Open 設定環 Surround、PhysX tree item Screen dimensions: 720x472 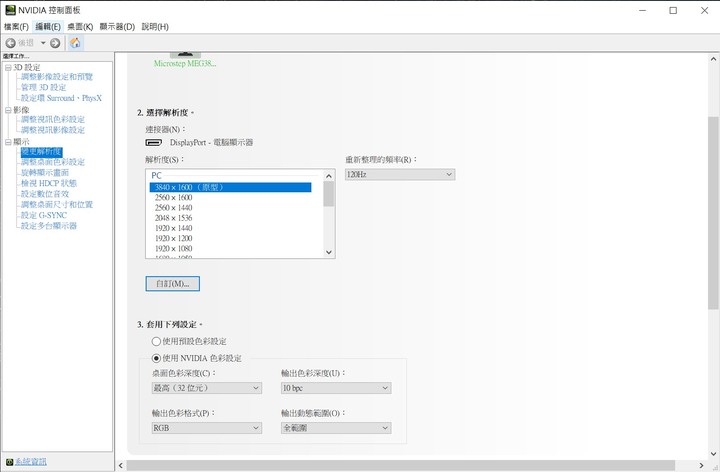[62, 98]
